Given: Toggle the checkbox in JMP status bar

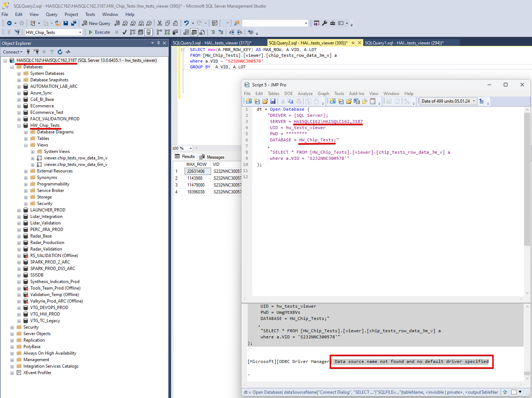Looking at the screenshot, I should click(514, 392).
